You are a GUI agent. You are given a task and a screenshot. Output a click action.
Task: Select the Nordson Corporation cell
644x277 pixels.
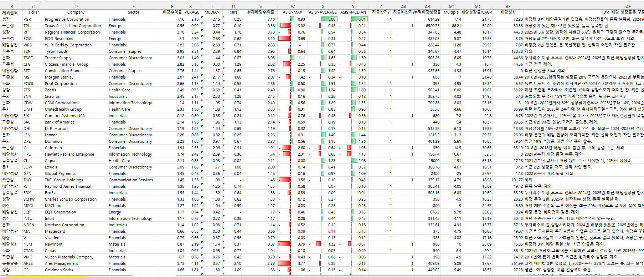pos(76,225)
